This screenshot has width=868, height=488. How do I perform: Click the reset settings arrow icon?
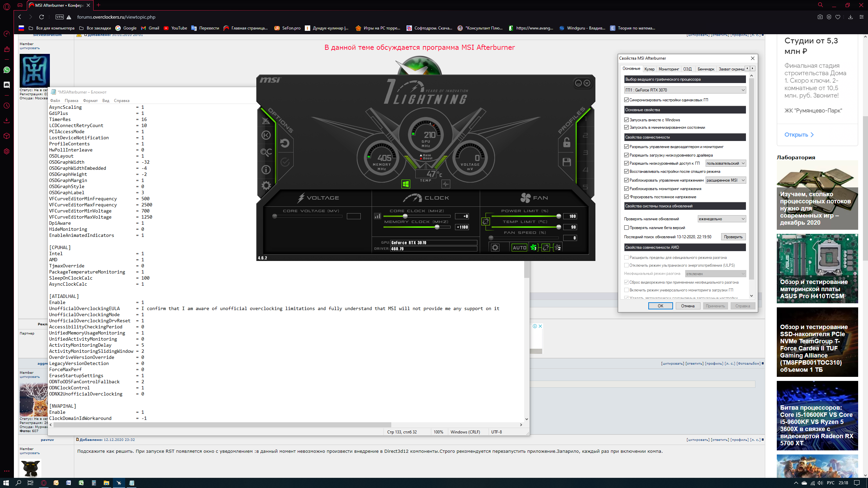285,143
